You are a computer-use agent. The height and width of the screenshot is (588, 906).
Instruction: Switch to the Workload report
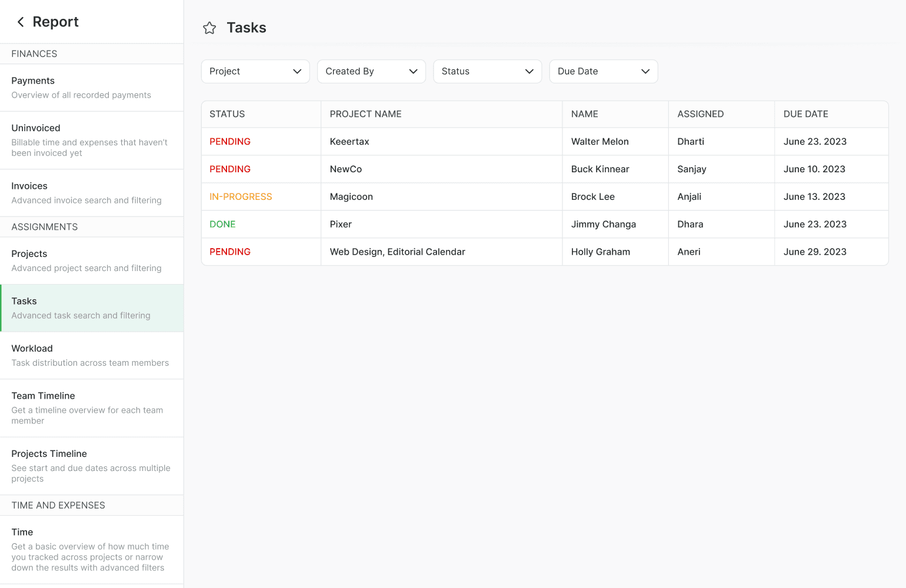tap(92, 355)
